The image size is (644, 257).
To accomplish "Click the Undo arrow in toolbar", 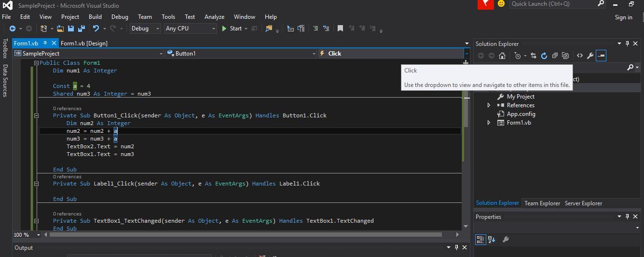I will 96,29.
